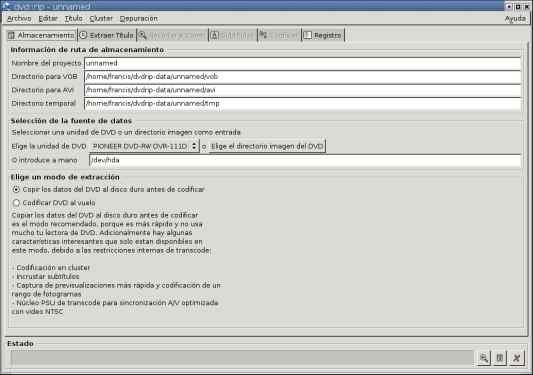Image resolution: width=533 pixels, height=375 pixels.
Task: Click the Directorio temporal field
Action: (302, 103)
